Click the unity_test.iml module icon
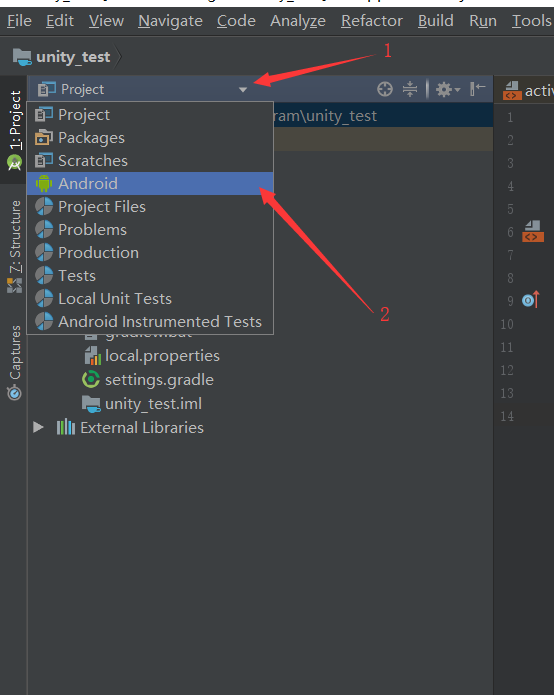The width and height of the screenshot is (554, 695). (x=91, y=404)
